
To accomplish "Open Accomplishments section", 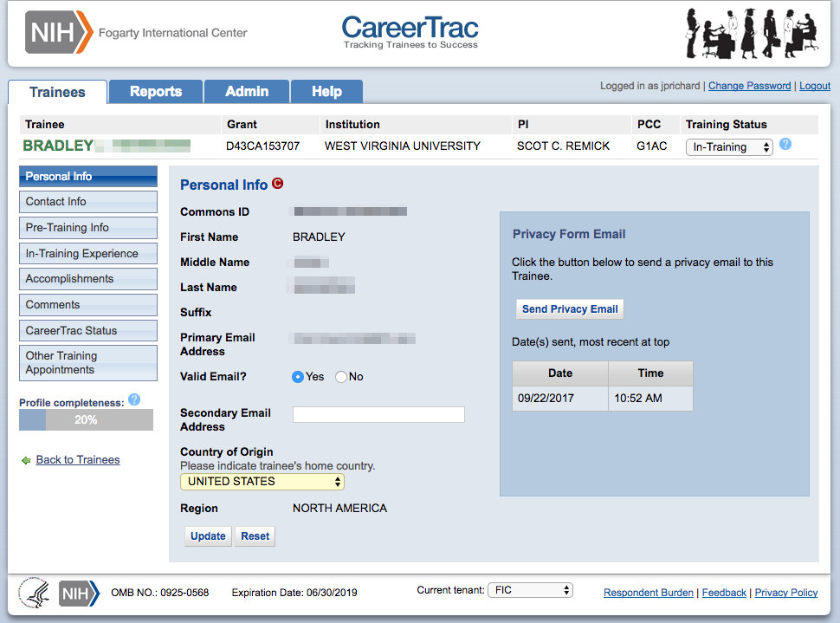I will click(x=88, y=279).
